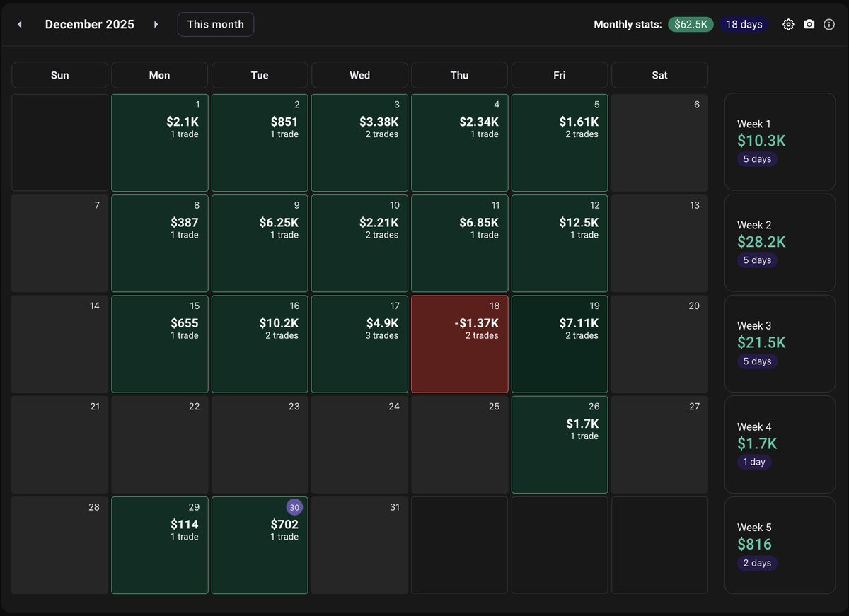Click the Week 4 '1 day' badge

[x=754, y=462]
